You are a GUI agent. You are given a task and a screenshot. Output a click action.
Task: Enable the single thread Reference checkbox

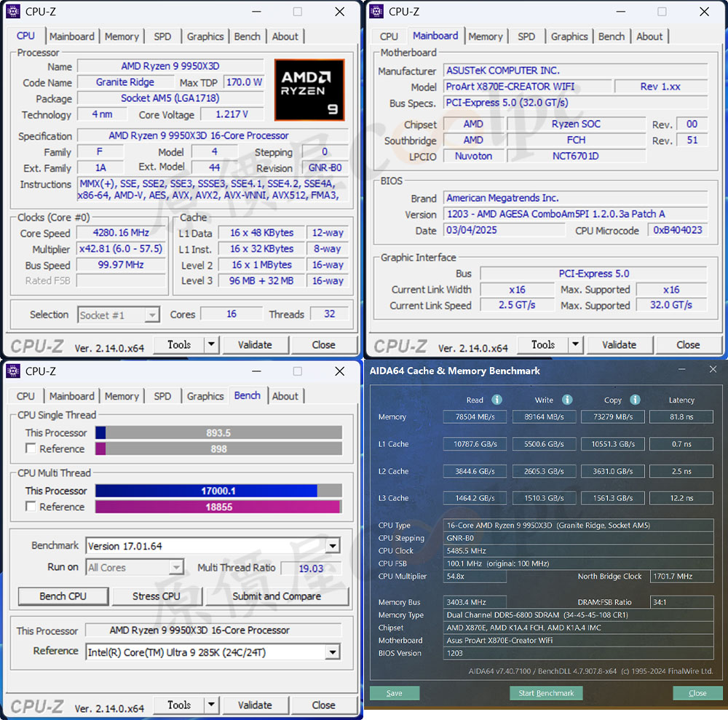pyautogui.click(x=31, y=448)
